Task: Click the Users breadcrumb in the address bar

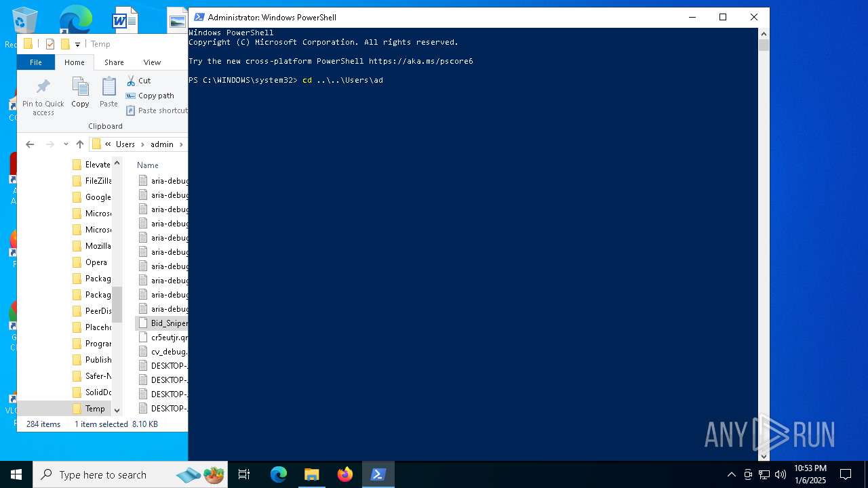Action: click(x=125, y=144)
